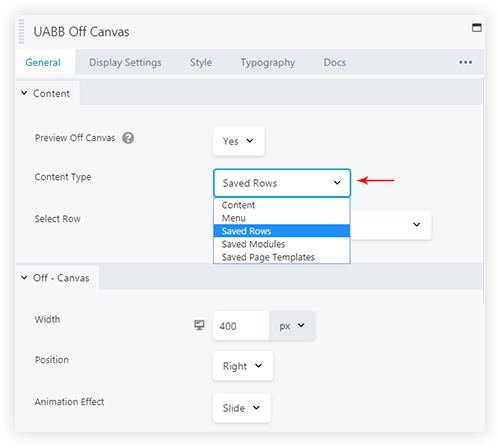The height and width of the screenshot is (447, 500).
Task: Click the panel drag handle beside UABB Off Canvas
Action: [21, 32]
